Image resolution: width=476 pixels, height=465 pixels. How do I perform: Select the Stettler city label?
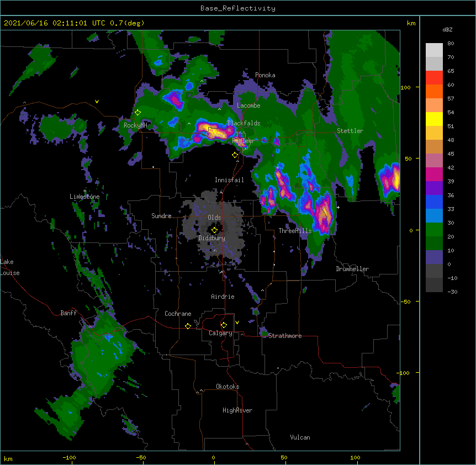pyautogui.click(x=350, y=131)
